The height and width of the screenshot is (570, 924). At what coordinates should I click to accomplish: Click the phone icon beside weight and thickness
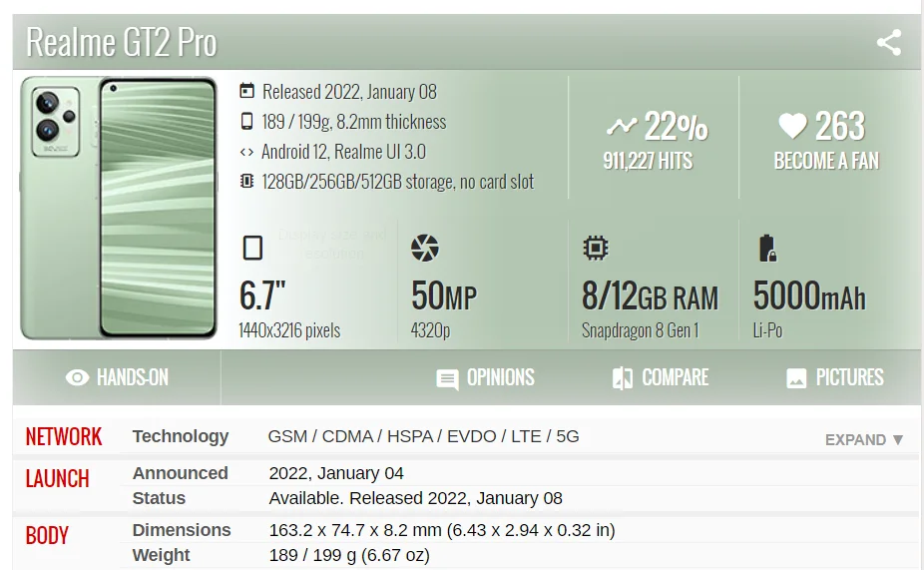pos(246,121)
